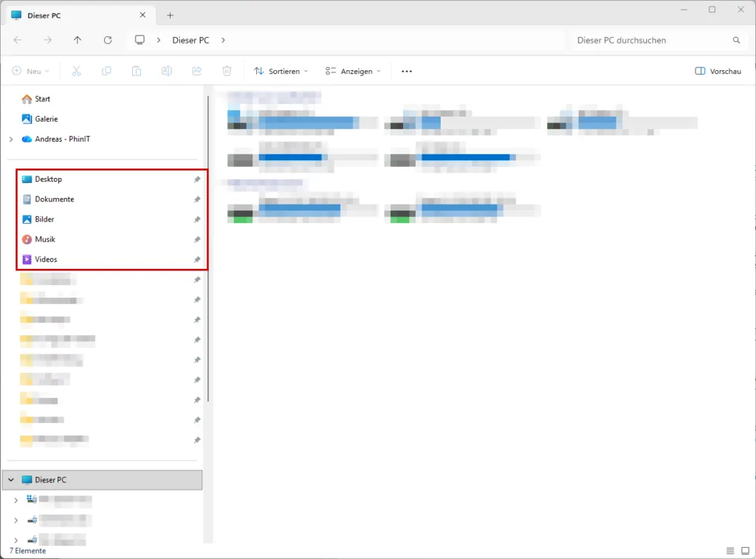Select Dokumente in the sidebar
Viewport: 756px width, 559px height.
[55, 199]
